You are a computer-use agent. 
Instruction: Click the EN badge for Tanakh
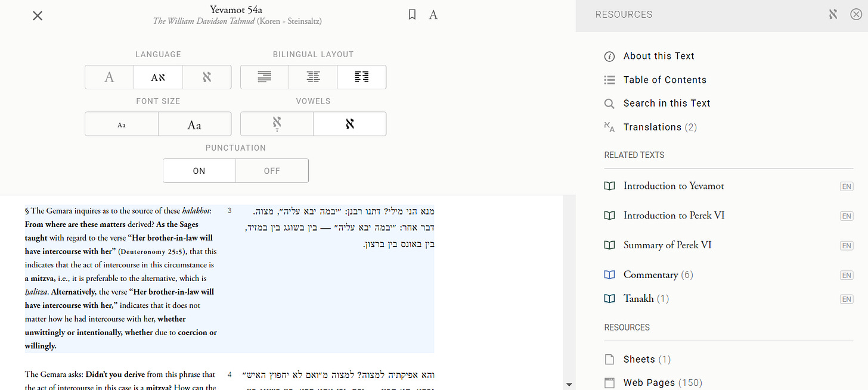[x=847, y=299]
